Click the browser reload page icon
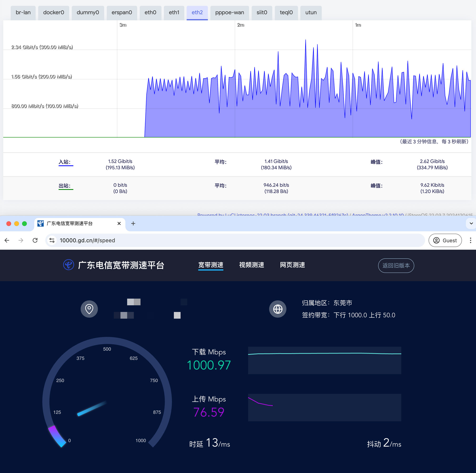 point(35,240)
